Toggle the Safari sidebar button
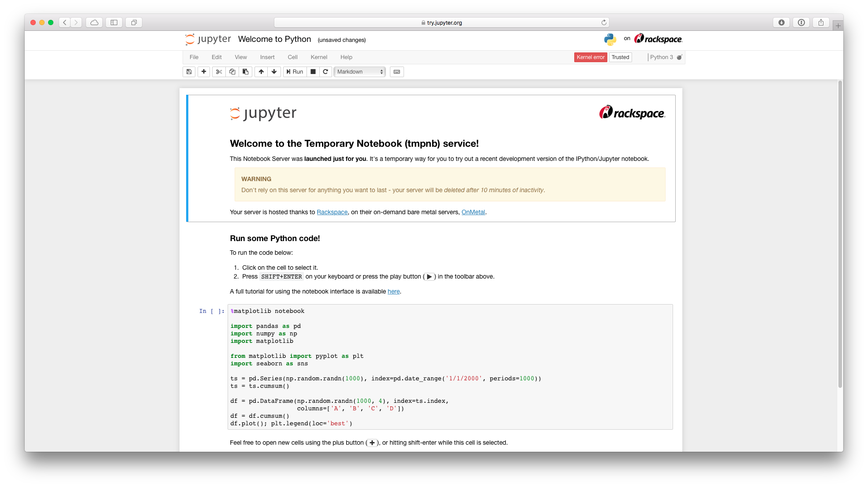Image resolution: width=868 pixels, height=487 pixels. [114, 22]
